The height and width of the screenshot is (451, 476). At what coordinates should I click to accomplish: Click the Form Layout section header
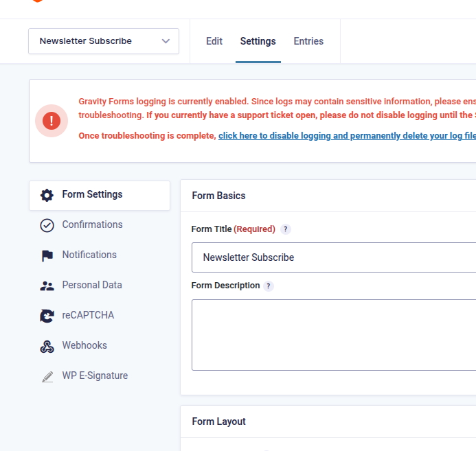point(218,421)
